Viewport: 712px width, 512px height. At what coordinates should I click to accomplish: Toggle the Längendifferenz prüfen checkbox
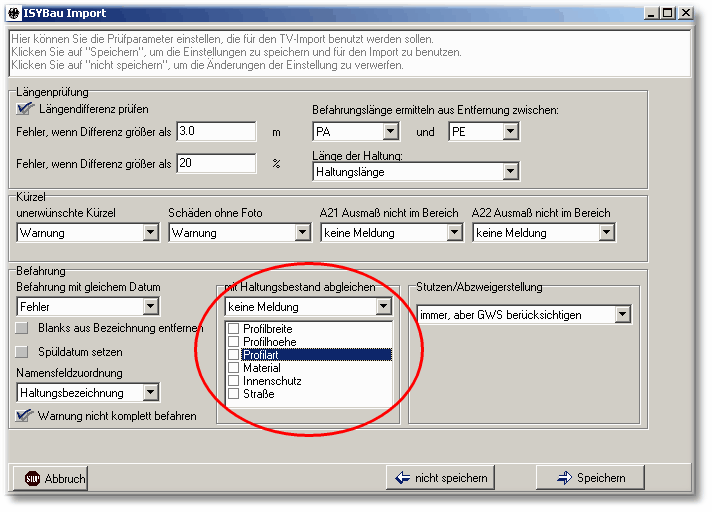click(25, 108)
